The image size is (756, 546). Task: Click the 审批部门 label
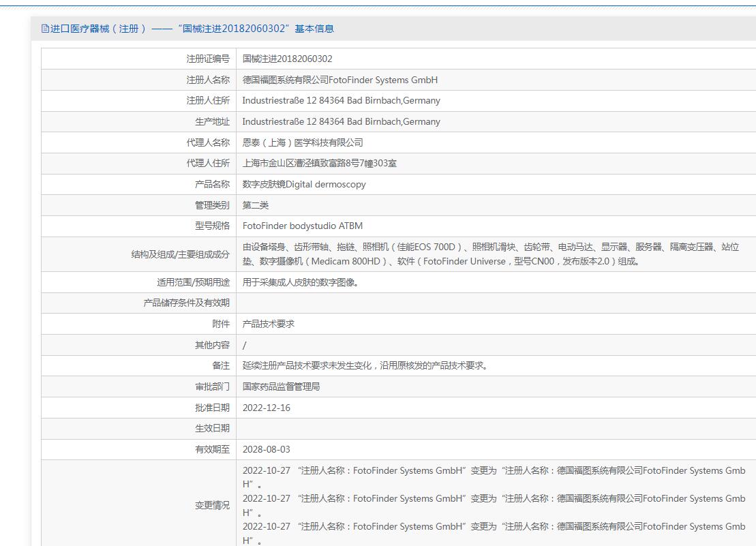tap(212, 387)
